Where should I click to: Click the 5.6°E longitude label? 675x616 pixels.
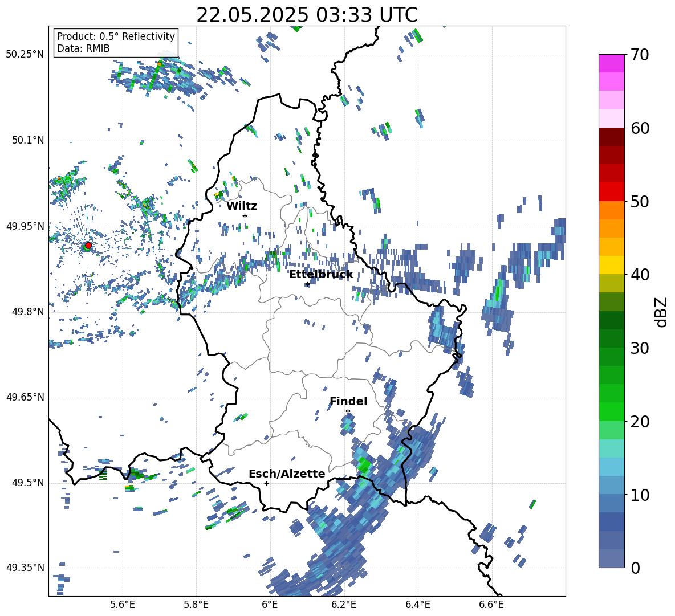pos(123,605)
